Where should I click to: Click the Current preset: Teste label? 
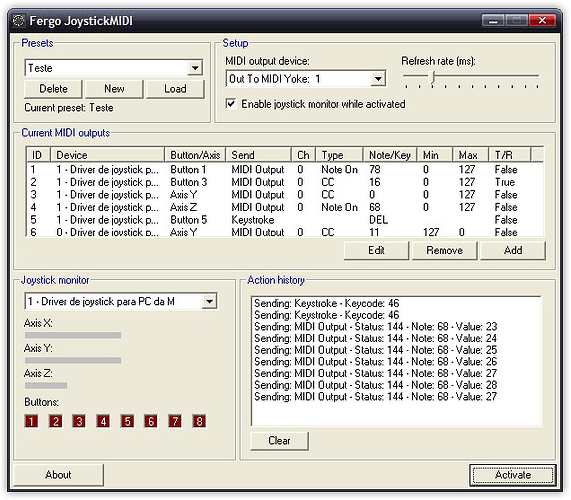point(69,108)
